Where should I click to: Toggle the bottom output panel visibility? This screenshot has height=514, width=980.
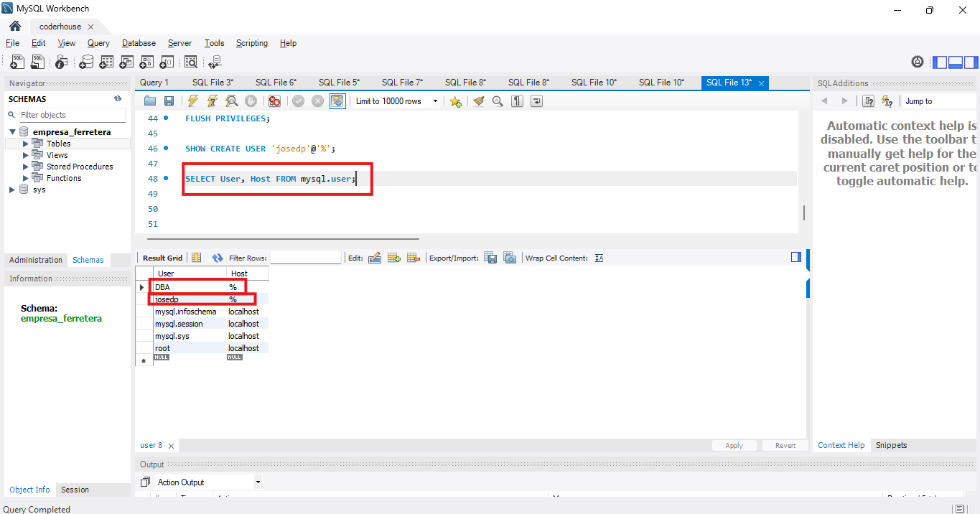click(955, 62)
